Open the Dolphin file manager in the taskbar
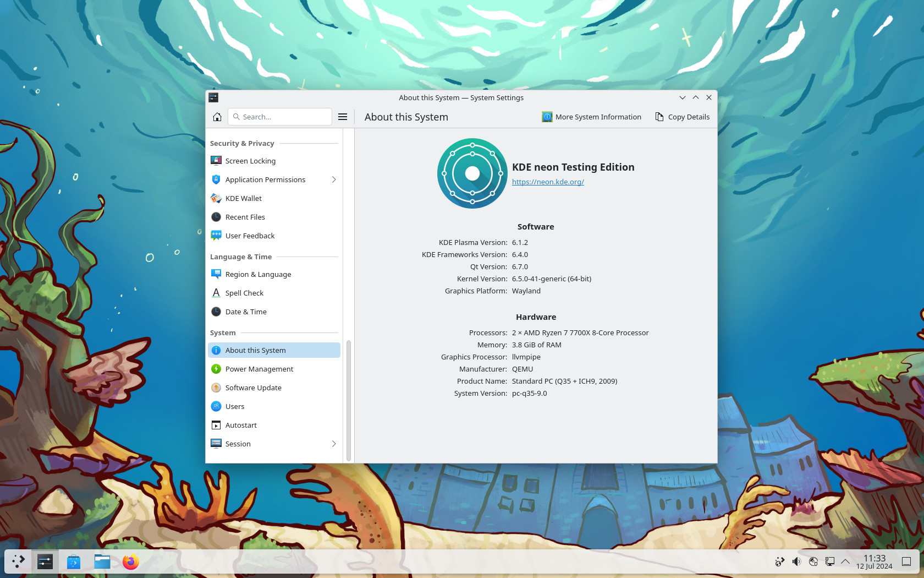 (x=102, y=561)
